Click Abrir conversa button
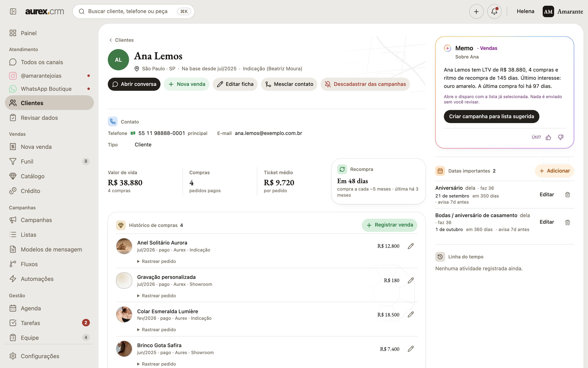The image size is (588, 368). 134,84
